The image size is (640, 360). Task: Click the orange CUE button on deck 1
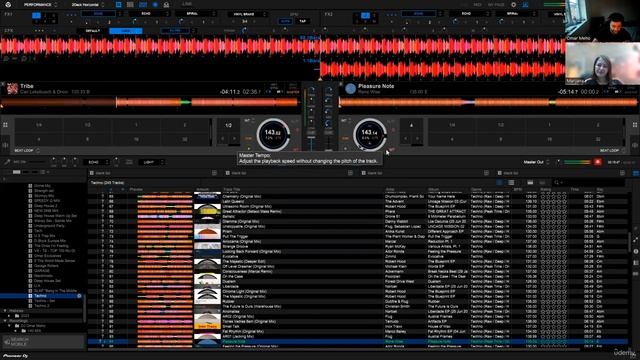point(249,138)
